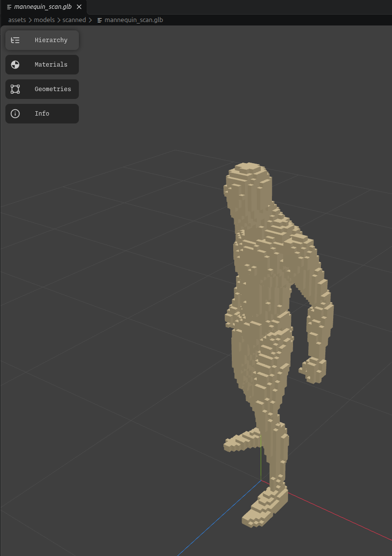Click the file icon in the breadcrumb
This screenshot has width=392, height=556.
click(99, 20)
